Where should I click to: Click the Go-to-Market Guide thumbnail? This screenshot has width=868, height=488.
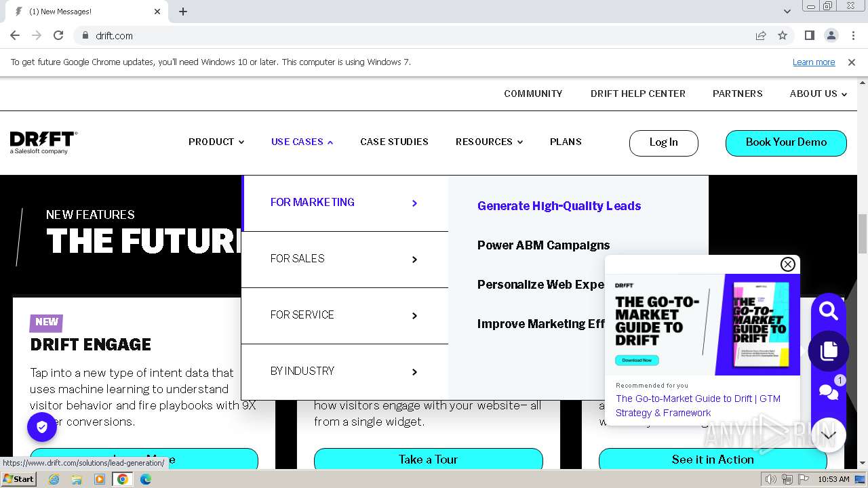[703, 324]
